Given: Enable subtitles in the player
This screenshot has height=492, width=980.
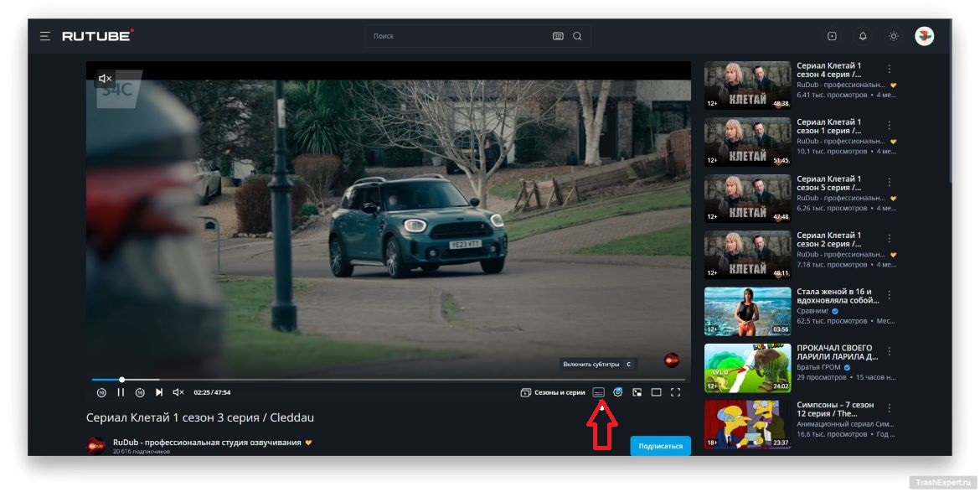Looking at the screenshot, I should [x=598, y=392].
